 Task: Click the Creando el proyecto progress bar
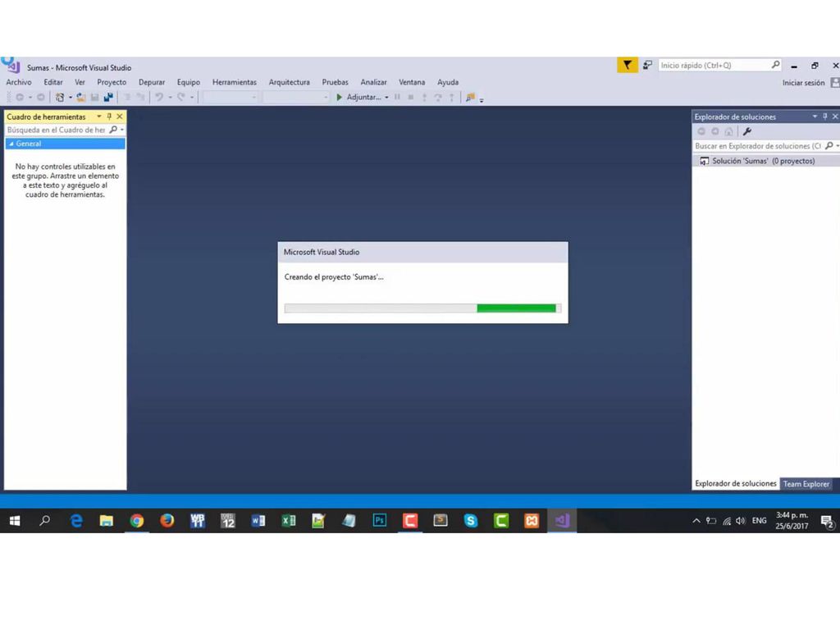pyautogui.click(x=422, y=308)
